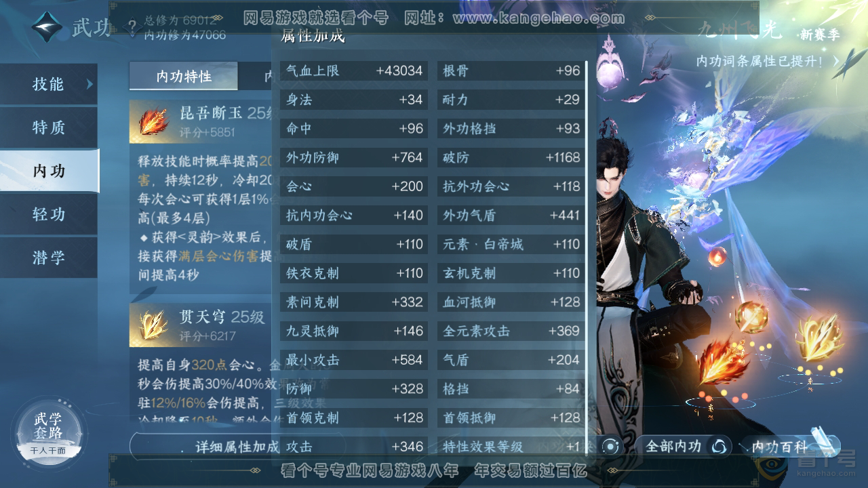
Task: Click the 格挡 +84 row
Action: coord(511,388)
